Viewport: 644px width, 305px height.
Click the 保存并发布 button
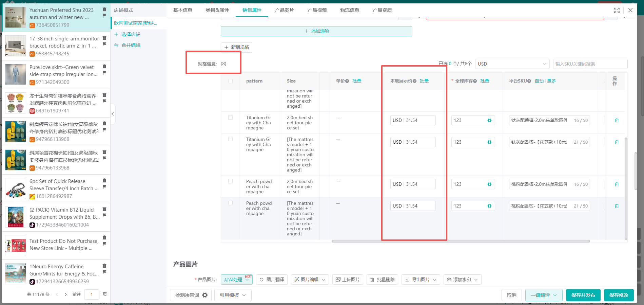(583, 295)
